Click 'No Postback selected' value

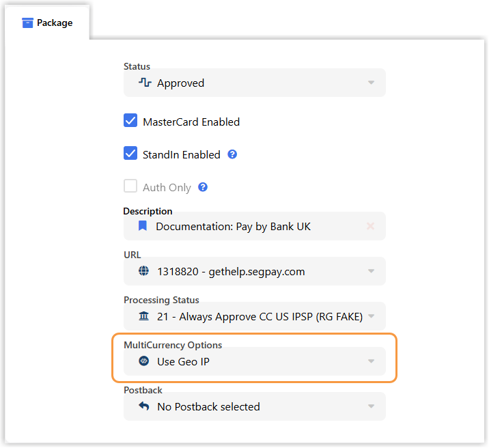pos(208,407)
